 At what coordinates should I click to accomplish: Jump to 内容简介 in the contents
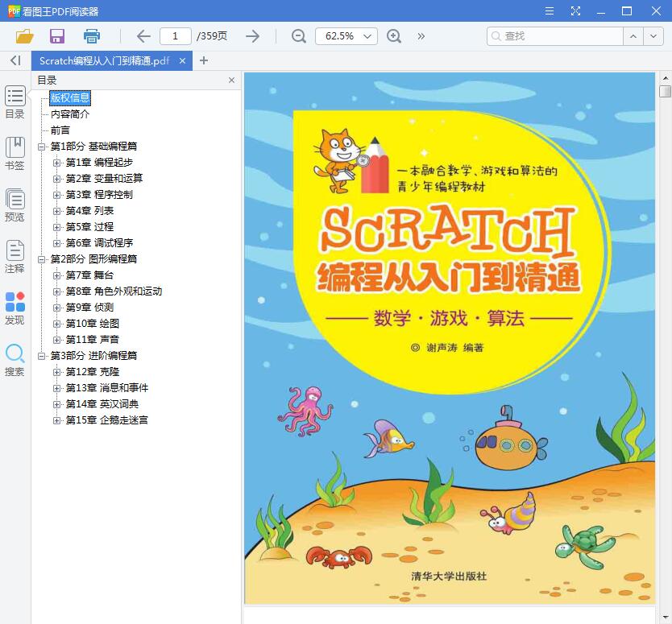coord(70,114)
